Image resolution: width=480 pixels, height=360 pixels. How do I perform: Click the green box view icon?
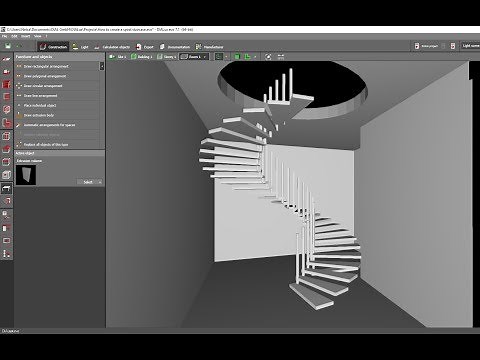click(237, 57)
